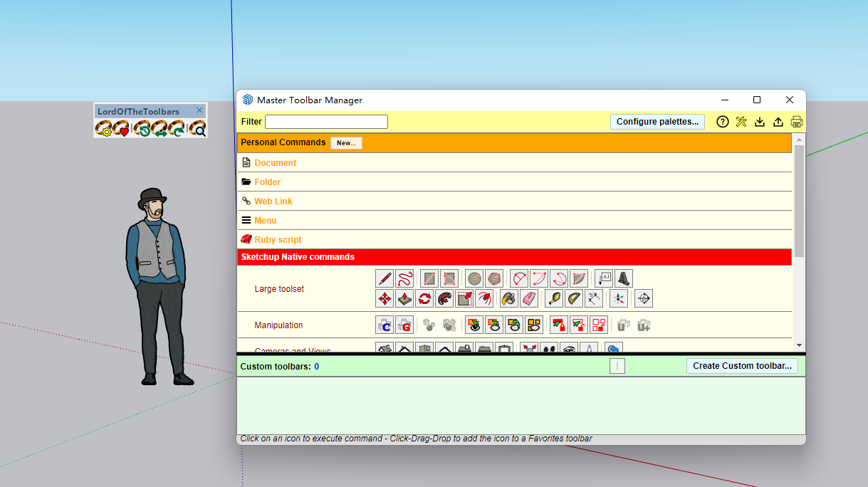The image size is (868, 487).
Task: Expand the Document command category
Action: coord(275,163)
